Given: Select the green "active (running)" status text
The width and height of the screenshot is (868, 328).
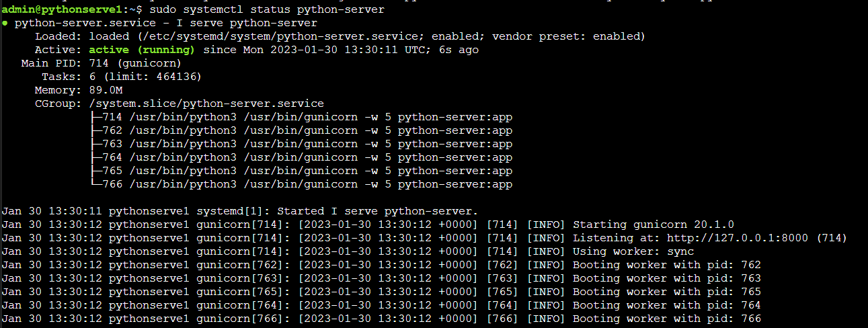Looking at the screenshot, I should (142, 50).
